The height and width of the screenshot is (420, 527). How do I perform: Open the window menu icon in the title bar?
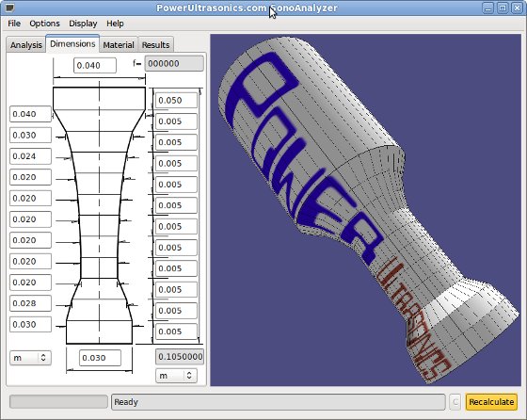click(9, 8)
